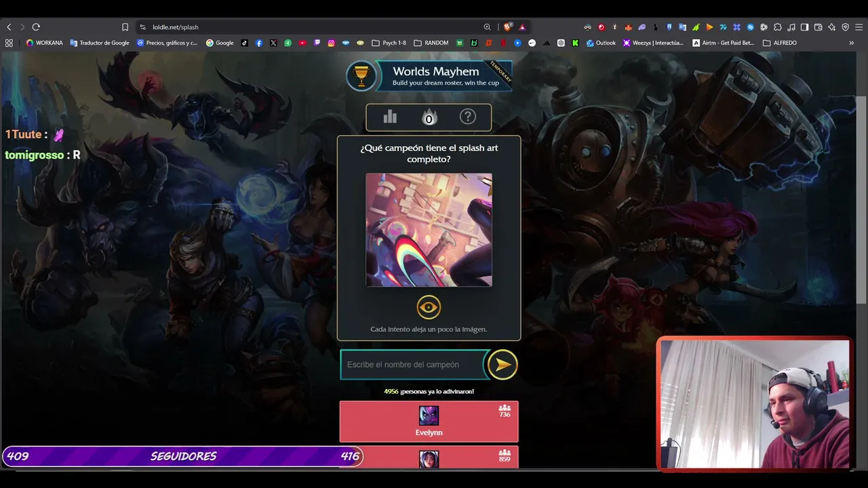Open the Precios, gráficos bookmark
Screen dimensions: 868x488
pos(167,43)
